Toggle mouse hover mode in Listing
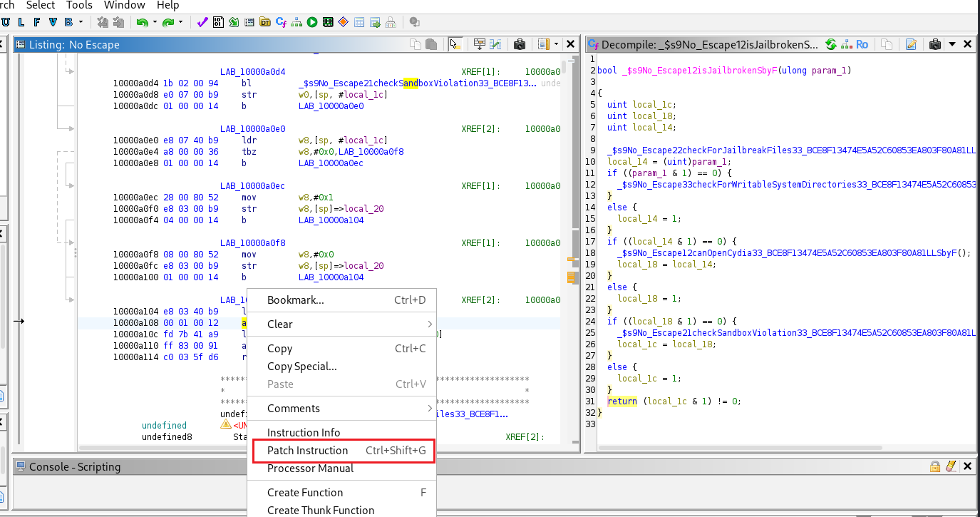Screen dimensions: 980x517 click(455, 44)
